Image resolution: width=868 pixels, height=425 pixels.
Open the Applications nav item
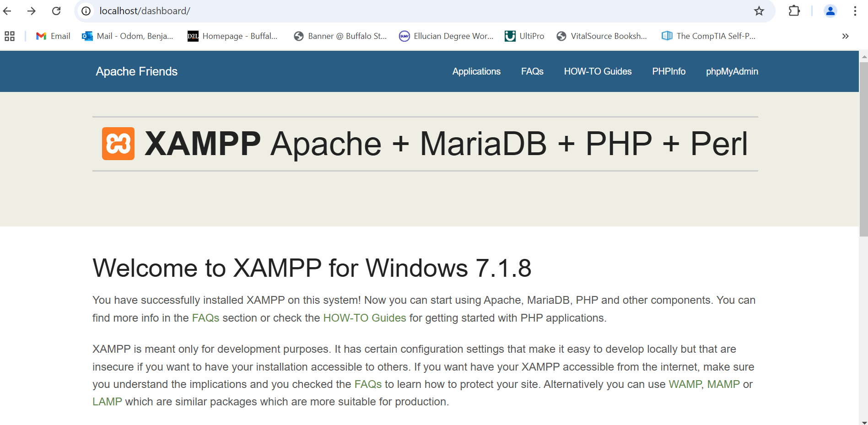[x=476, y=71]
